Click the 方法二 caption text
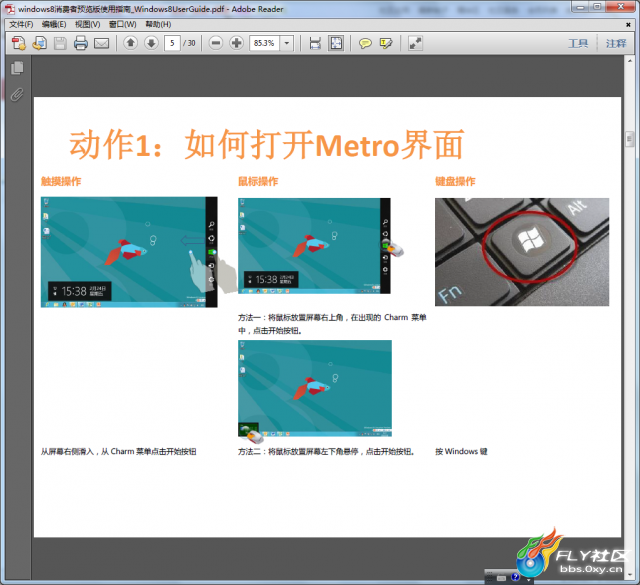640x585 pixels. click(x=327, y=452)
